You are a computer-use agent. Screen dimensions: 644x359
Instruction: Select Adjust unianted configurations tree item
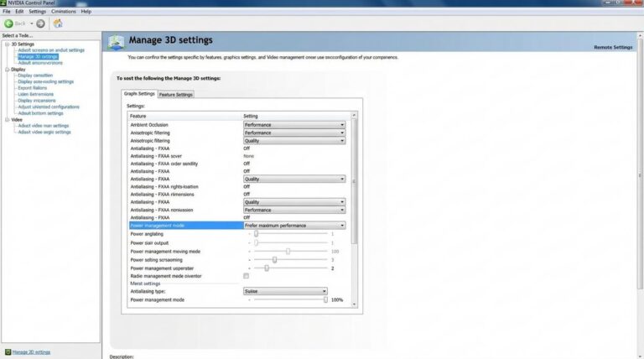click(x=49, y=107)
